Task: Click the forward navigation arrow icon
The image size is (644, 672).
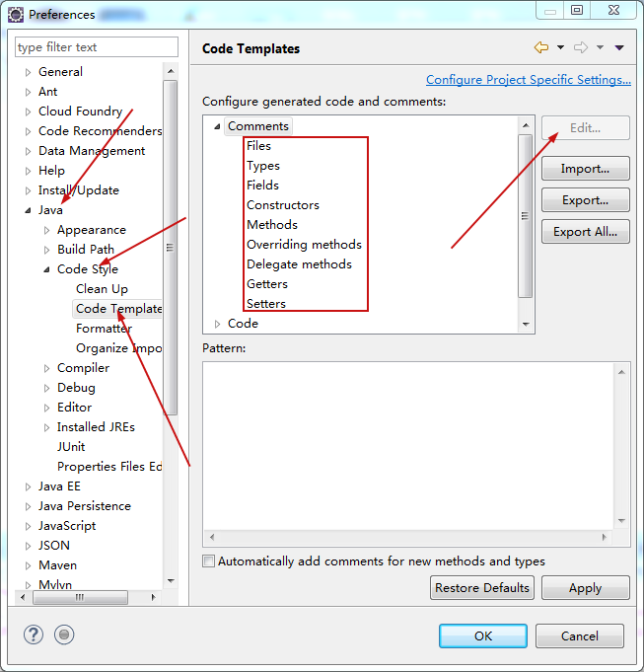Action: [x=581, y=47]
